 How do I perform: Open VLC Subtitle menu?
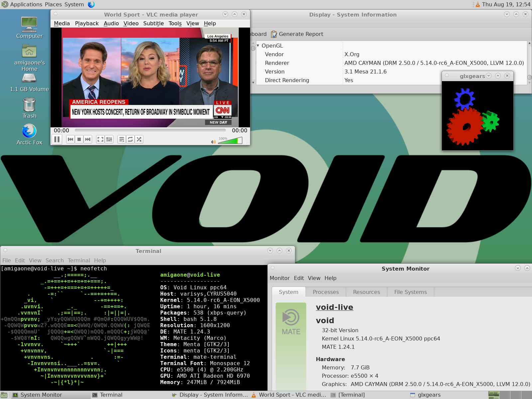click(x=154, y=23)
